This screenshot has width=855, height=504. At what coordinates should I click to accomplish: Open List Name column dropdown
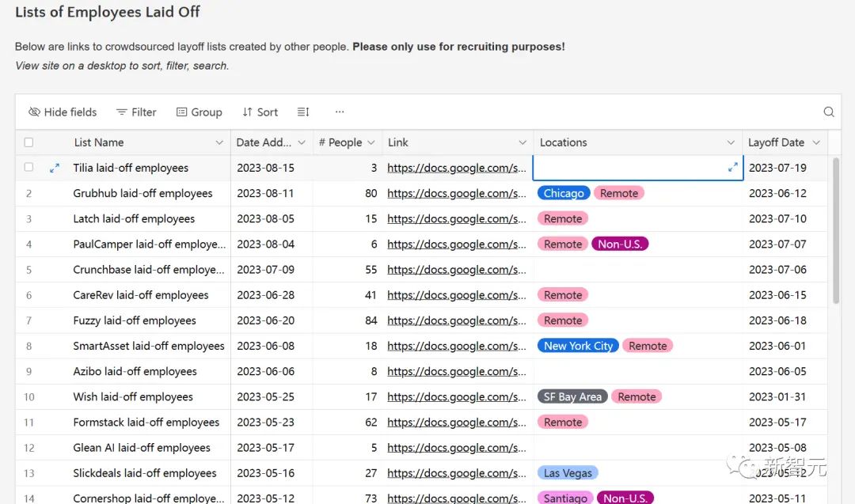coord(219,142)
